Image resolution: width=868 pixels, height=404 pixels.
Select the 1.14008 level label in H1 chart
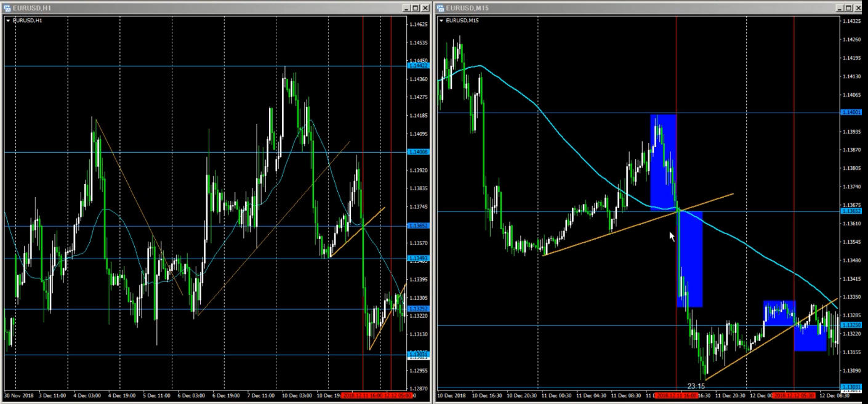(418, 151)
